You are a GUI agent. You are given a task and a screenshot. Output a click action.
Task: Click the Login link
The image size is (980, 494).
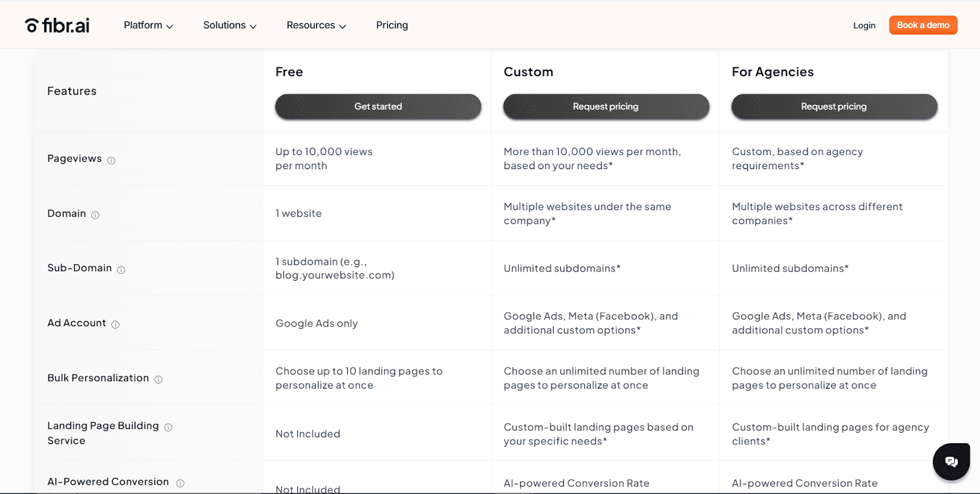(864, 25)
